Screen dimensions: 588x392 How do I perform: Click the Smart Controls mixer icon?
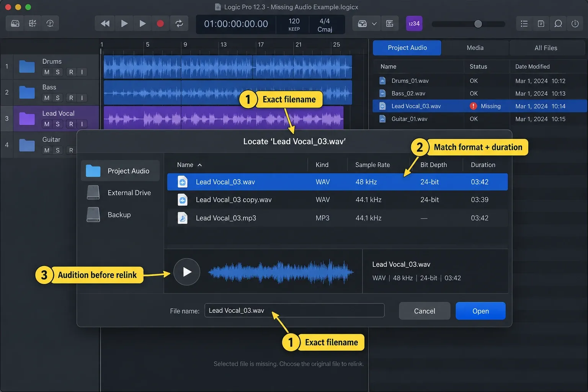pyautogui.click(x=33, y=23)
